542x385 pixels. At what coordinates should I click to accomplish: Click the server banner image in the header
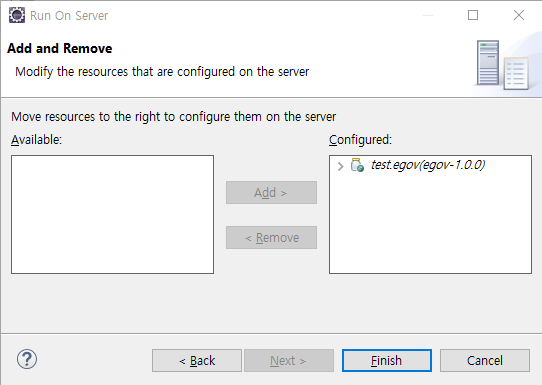point(503,65)
